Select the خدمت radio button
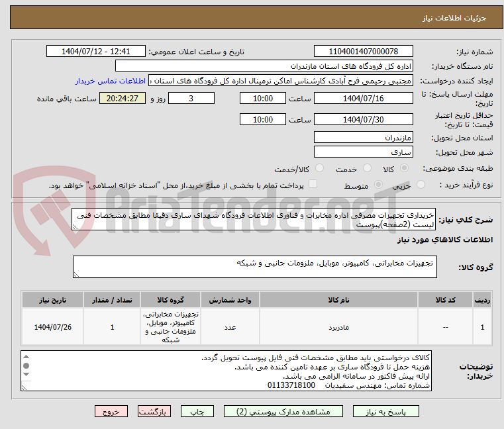The height and width of the screenshot is (429, 504). pos(367,168)
